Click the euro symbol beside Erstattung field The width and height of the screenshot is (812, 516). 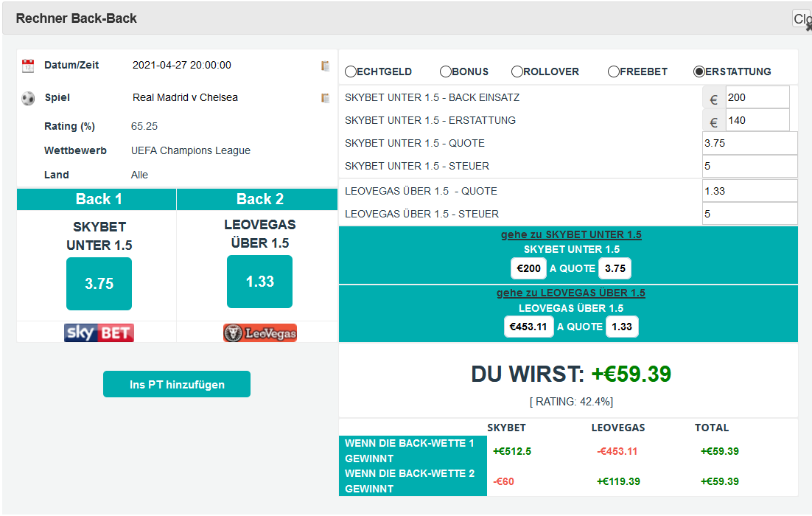[x=713, y=121]
